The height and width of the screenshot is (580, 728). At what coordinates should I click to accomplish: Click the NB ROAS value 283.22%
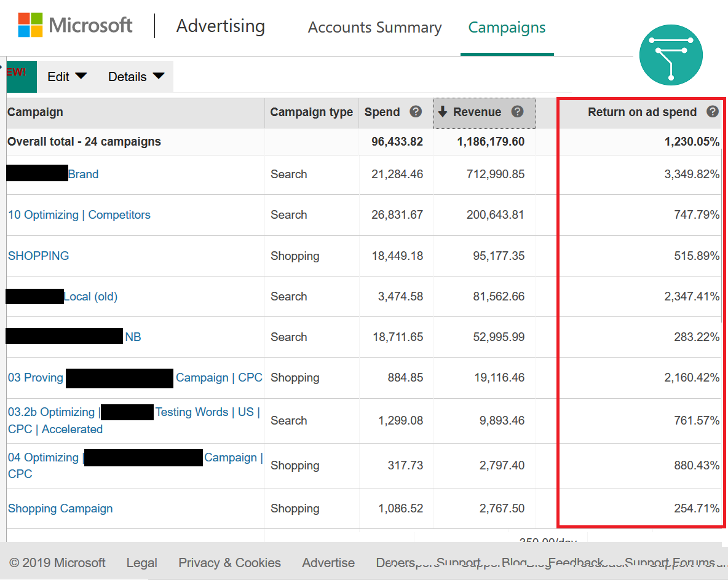point(697,337)
